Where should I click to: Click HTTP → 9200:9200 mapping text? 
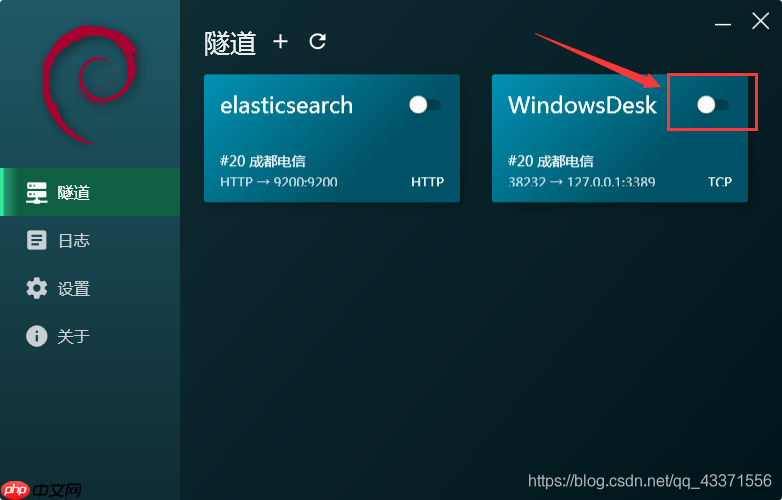coord(279,181)
